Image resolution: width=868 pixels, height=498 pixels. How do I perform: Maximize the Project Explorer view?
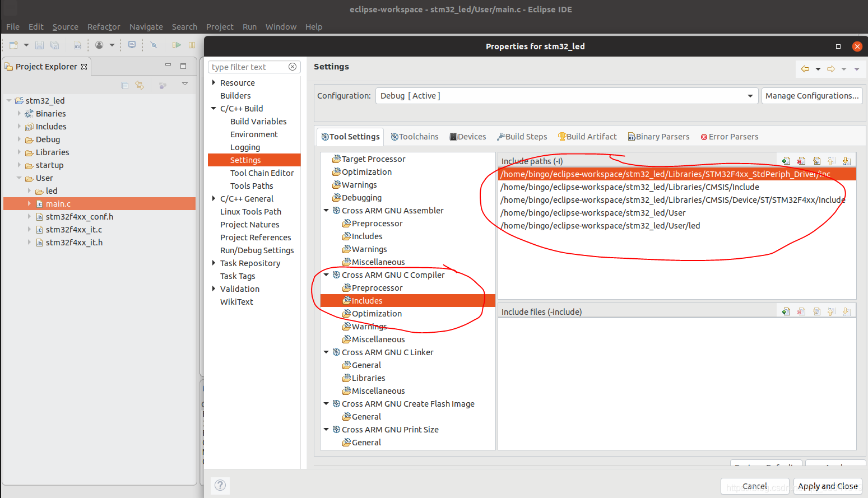tap(183, 66)
